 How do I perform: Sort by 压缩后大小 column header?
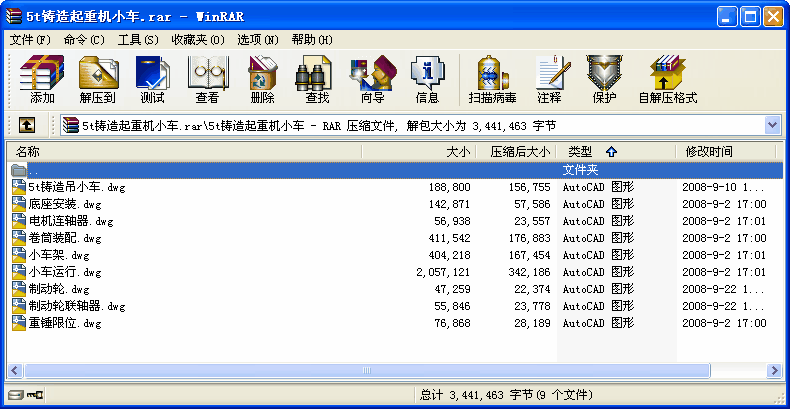click(x=516, y=152)
